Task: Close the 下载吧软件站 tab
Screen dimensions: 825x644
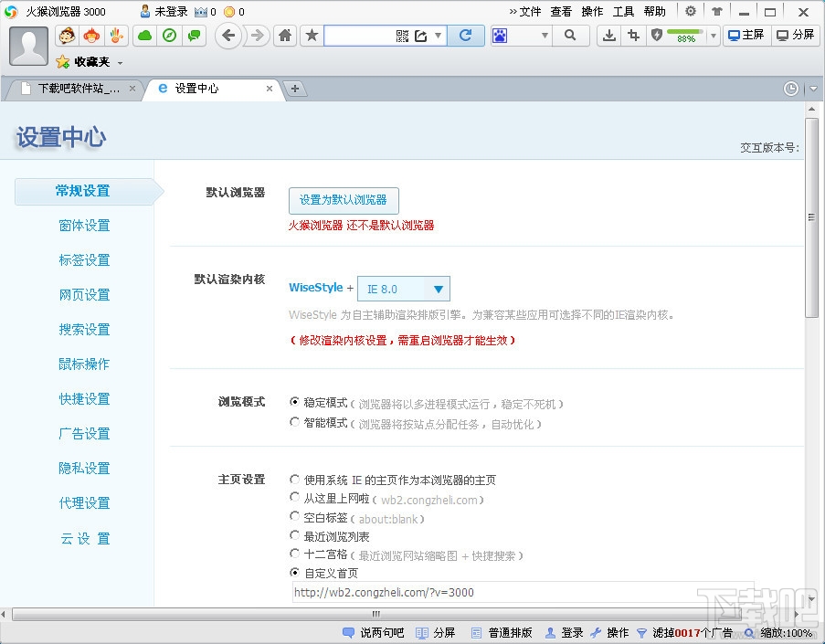Action: click(132, 89)
